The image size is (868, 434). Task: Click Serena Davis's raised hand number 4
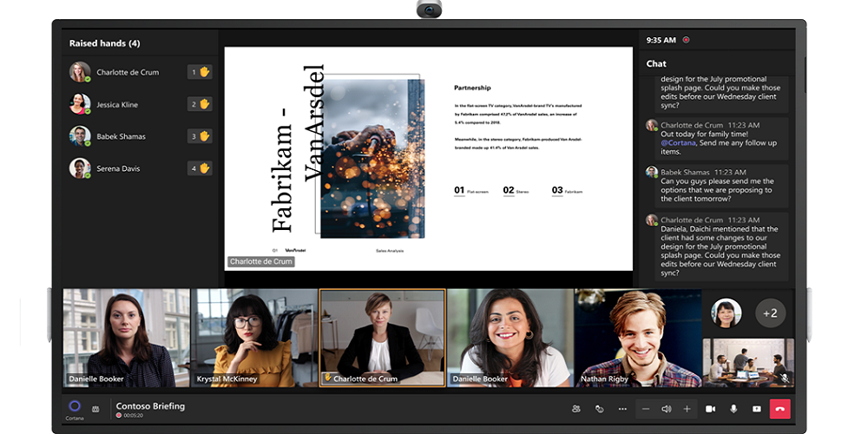201,168
